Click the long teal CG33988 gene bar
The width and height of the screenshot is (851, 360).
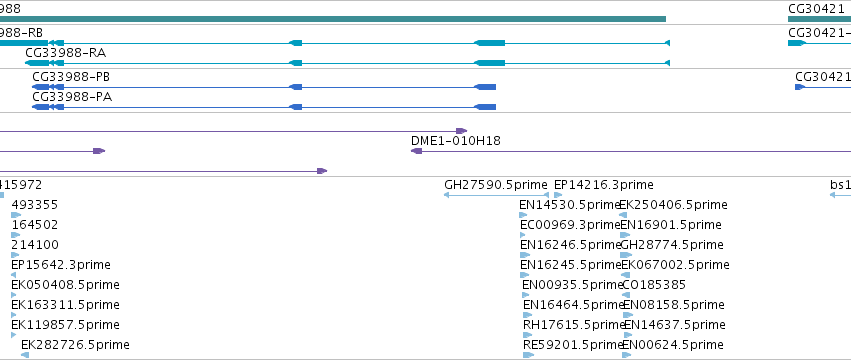333,19
